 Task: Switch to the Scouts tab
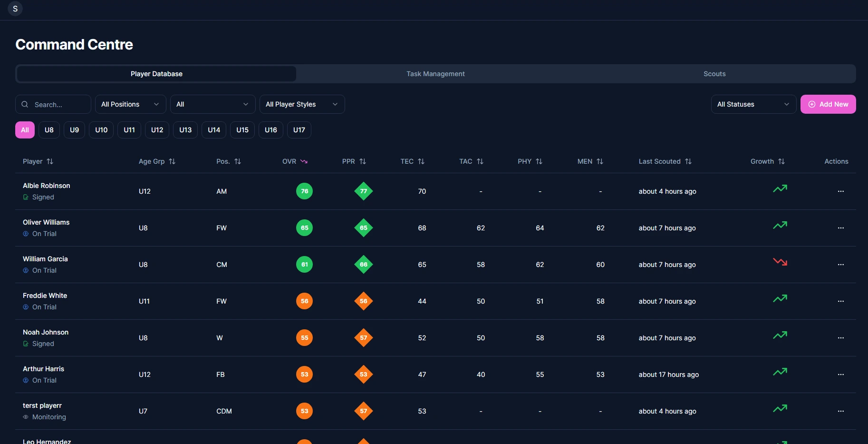(x=714, y=74)
